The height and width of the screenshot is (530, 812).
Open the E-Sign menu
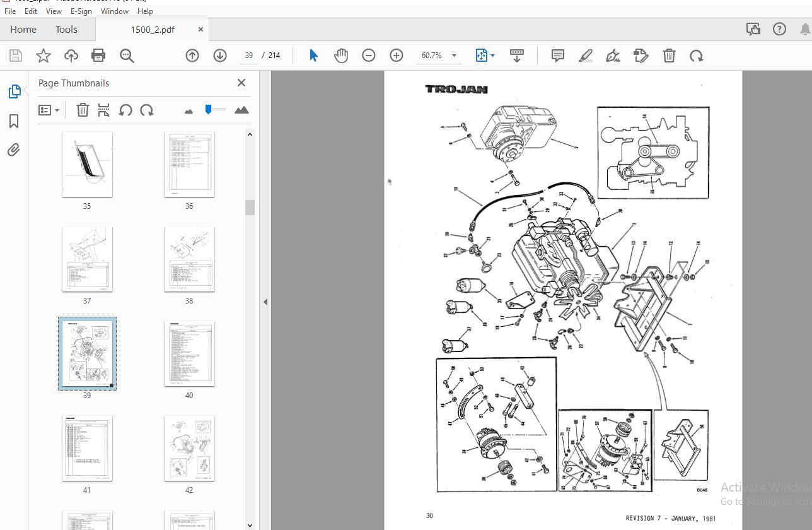click(81, 11)
